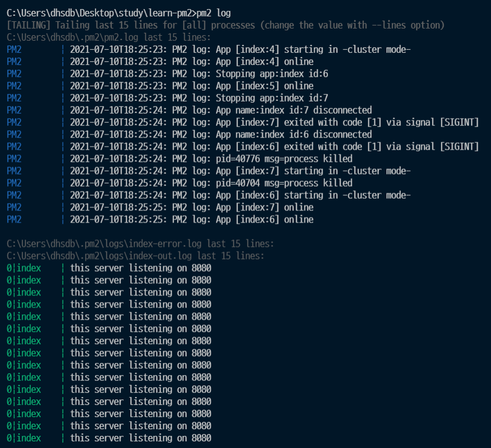Select the index-out.log file path
This screenshot has height=448, width=491.
tap(136, 257)
